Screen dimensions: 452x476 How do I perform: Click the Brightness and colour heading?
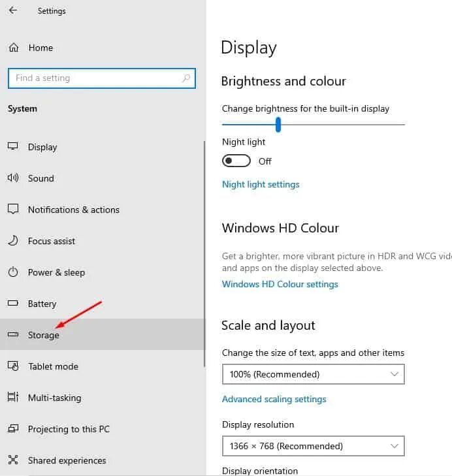[283, 82]
